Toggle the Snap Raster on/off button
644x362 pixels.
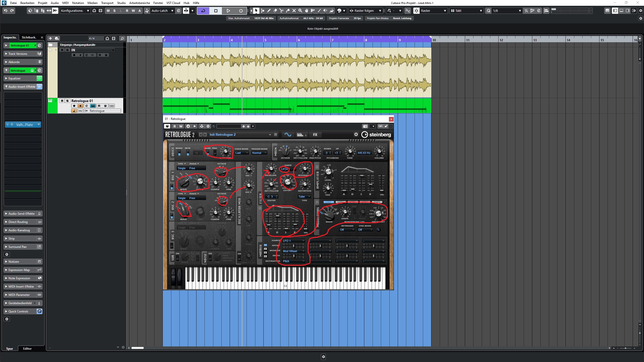[417, 11]
